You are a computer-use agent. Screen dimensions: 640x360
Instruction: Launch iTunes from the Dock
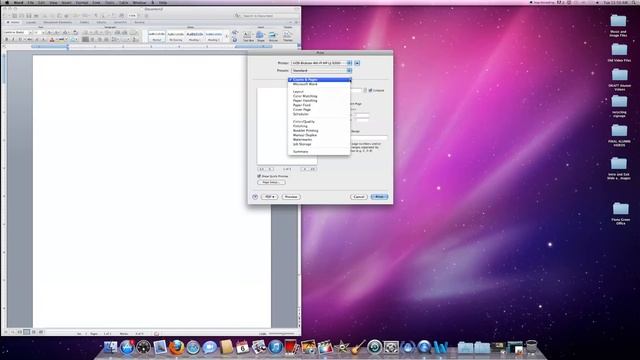pyautogui.click(x=276, y=347)
